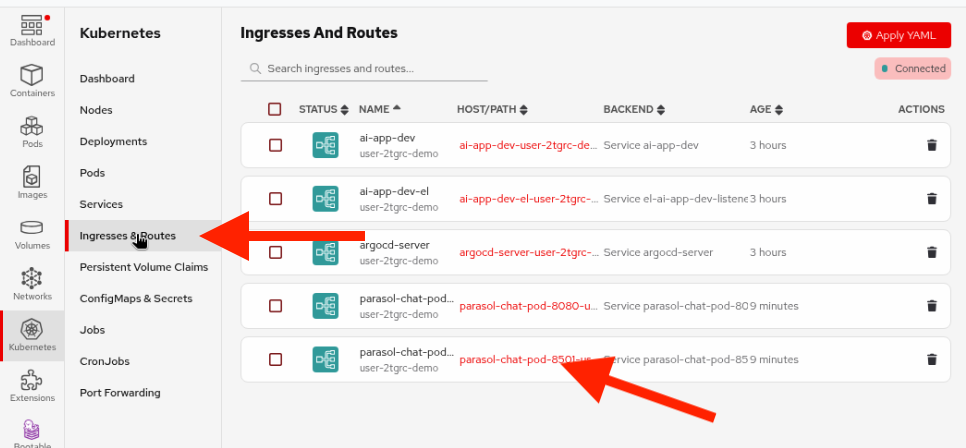Delete the ai-app-dev ingress via trash icon
The width and height of the screenshot is (966, 448).
(932, 145)
